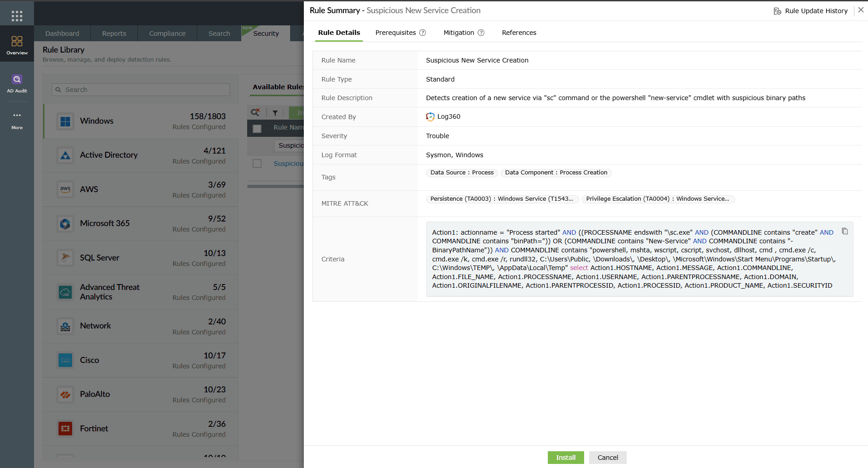Open the Security tab
The width and height of the screenshot is (868, 468).
pyautogui.click(x=266, y=34)
